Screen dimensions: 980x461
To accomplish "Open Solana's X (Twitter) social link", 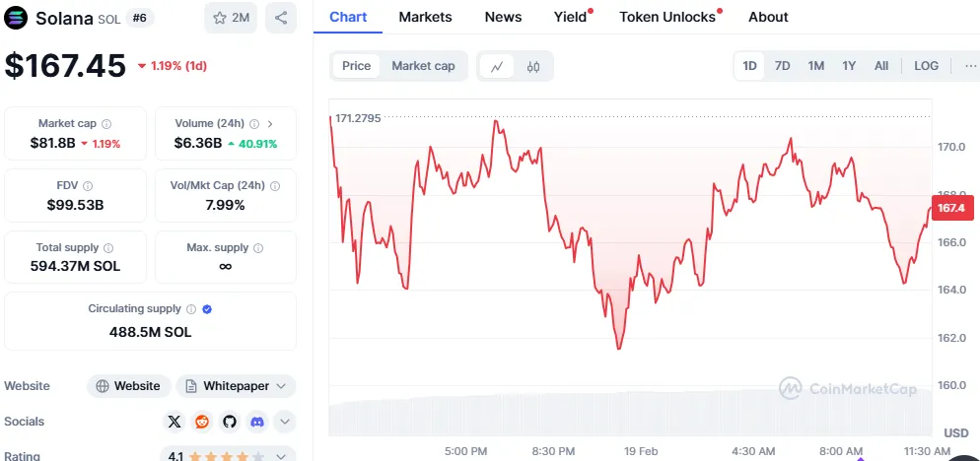I will tap(175, 422).
